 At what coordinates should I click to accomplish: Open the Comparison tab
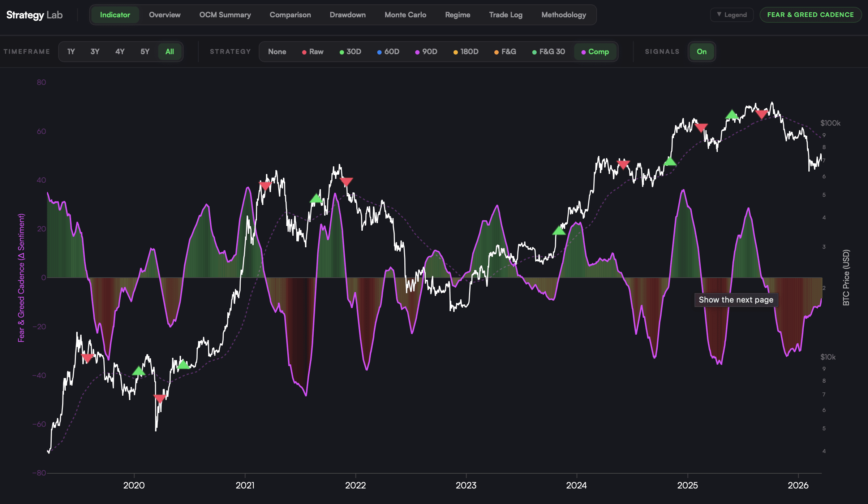pyautogui.click(x=290, y=15)
